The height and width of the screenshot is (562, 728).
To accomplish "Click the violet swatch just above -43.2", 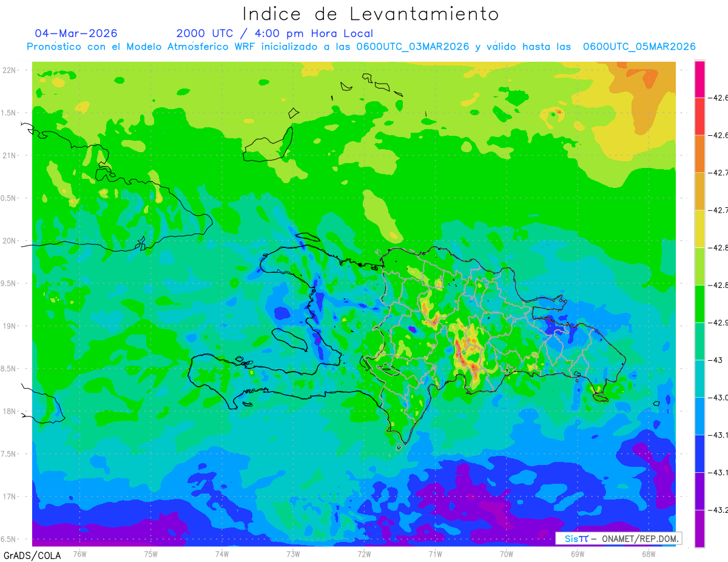I will coord(699,491).
